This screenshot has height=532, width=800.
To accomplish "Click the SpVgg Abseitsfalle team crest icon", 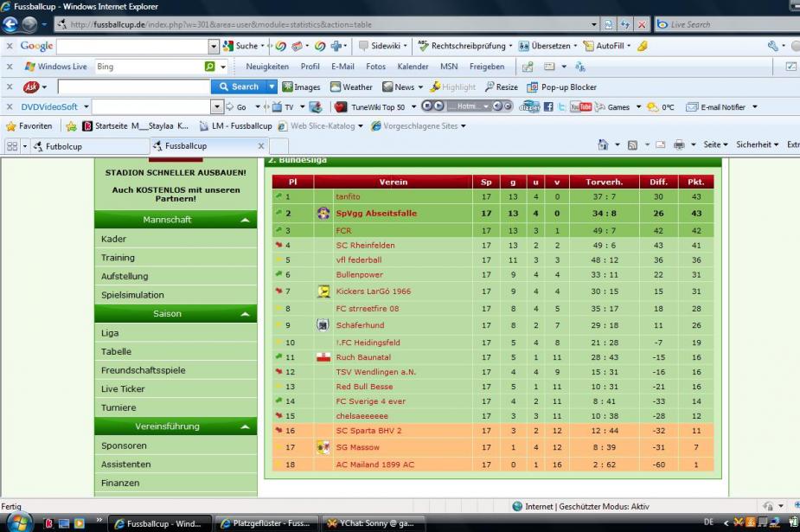I will point(323,213).
